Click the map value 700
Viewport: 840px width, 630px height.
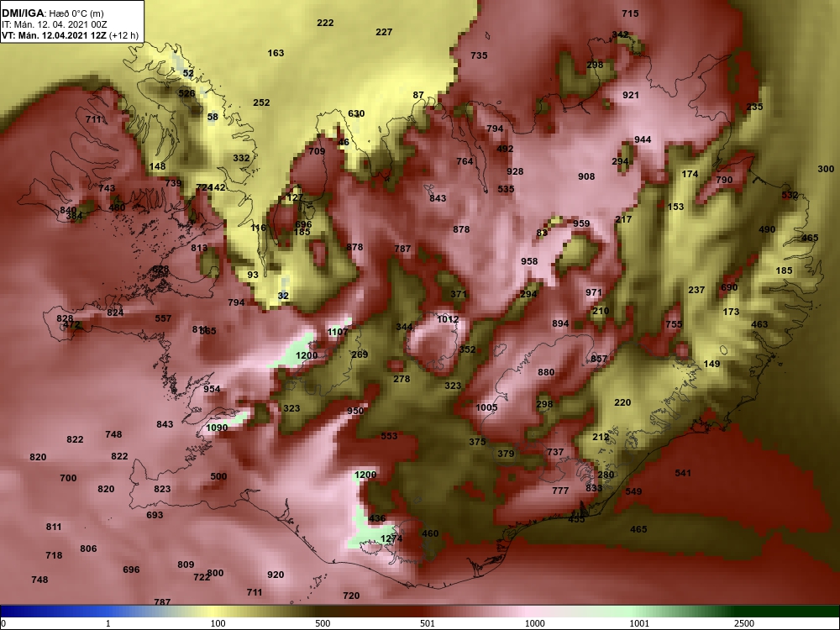68,478
